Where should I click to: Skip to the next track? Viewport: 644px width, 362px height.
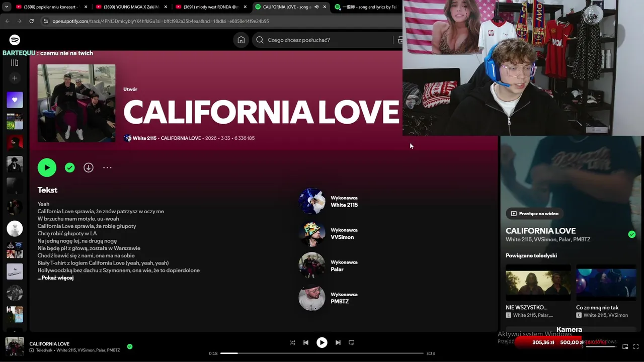coord(338,342)
